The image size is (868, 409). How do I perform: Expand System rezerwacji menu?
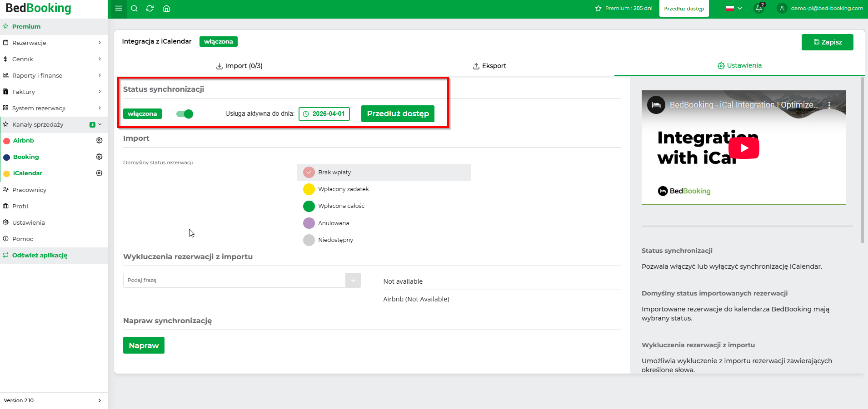[54, 108]
